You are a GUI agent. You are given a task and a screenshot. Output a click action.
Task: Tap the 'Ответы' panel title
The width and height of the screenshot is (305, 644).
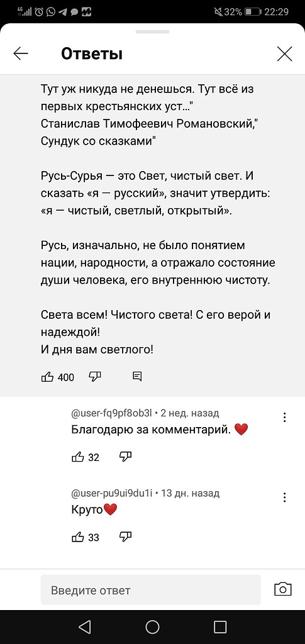click(x=92, y=53)
